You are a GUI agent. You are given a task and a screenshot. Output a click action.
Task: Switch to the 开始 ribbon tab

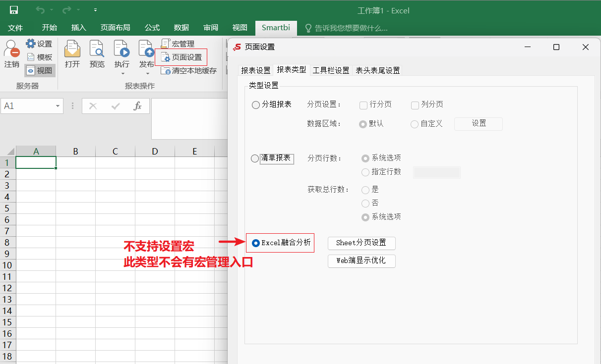pos(49,28)
